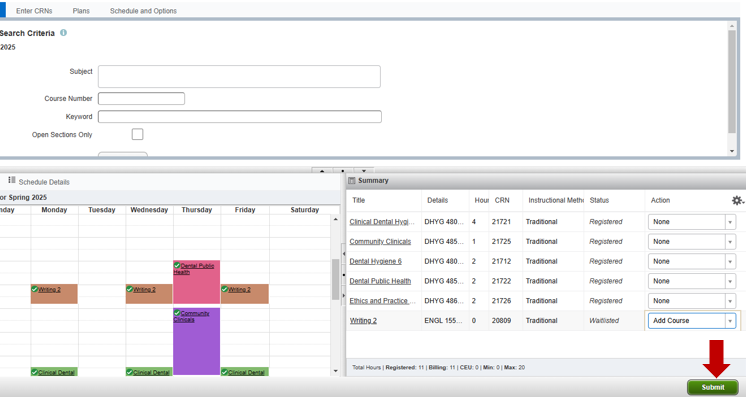Click the Summary panel icon
The width and height of the screenshot is (746, 403).
[352, 181]
